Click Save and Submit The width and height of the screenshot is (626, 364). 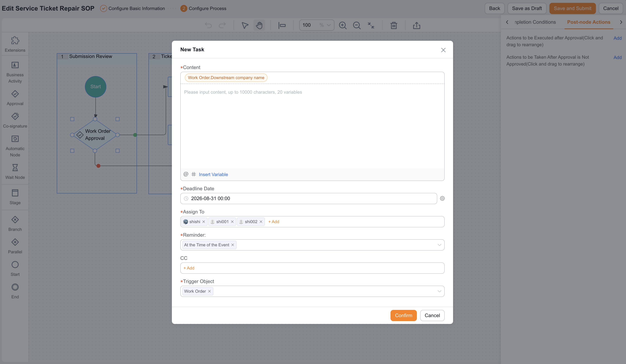pos(572,8)
